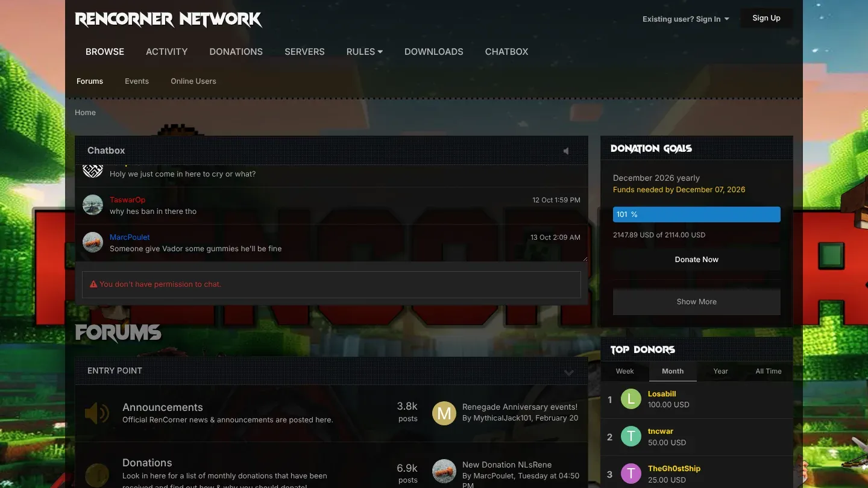The image size is (868, 488).
Task: Open the Donations forum coin icon
Action: point(97,475)
